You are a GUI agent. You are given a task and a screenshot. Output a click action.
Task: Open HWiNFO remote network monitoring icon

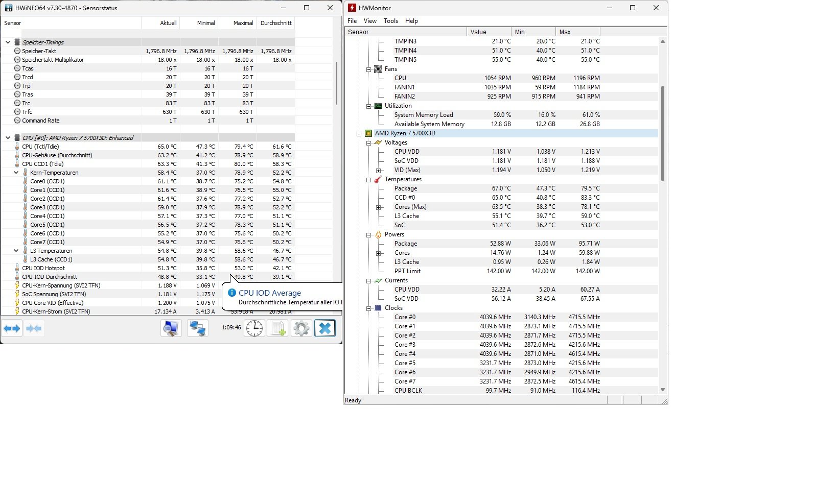pos(198,328)
